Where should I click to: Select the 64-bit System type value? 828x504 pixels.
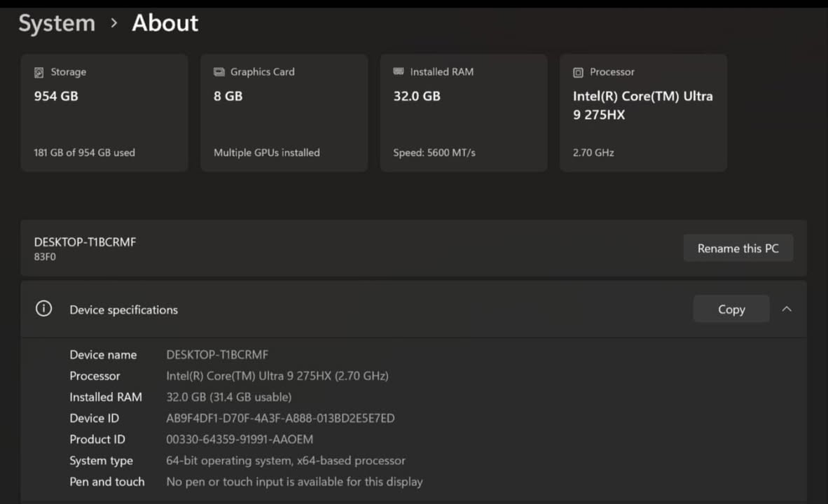pyautogui.click(x=286, y=461)
